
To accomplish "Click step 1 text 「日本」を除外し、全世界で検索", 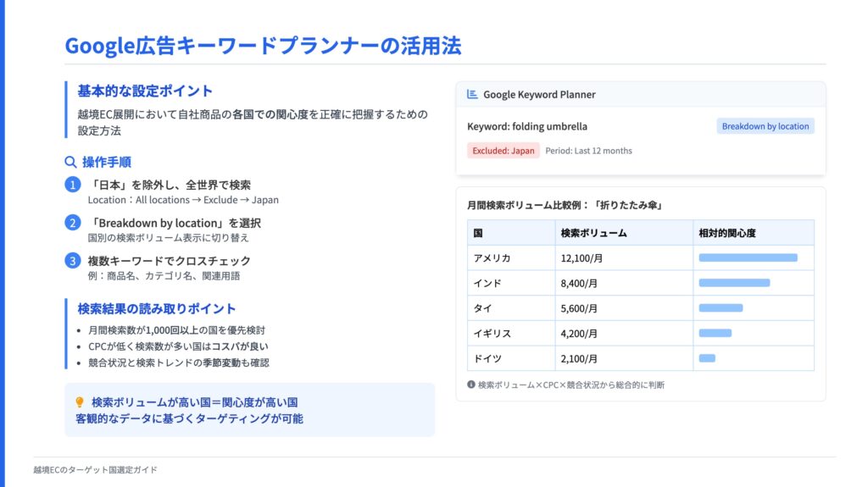I will 170,185.
